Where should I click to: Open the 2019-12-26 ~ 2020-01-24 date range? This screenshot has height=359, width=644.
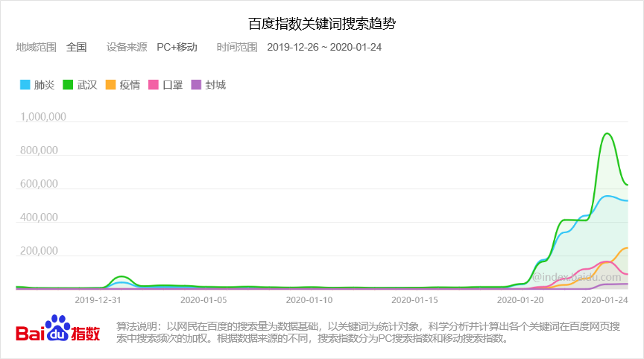[324, 47]
